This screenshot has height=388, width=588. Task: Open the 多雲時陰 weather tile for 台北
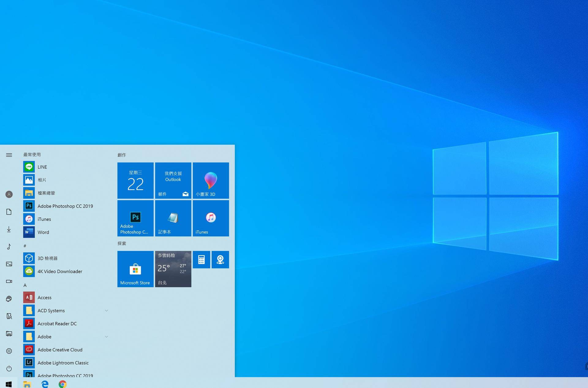tap(173, 269)
